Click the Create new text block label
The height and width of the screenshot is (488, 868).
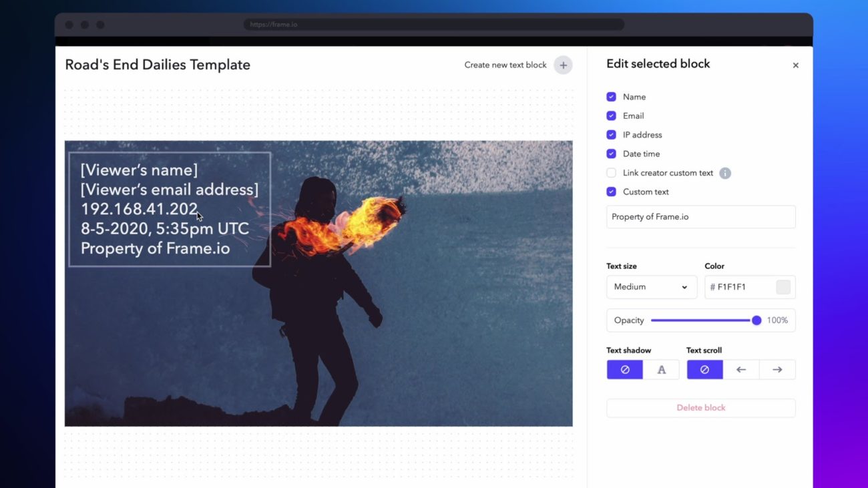505,65
